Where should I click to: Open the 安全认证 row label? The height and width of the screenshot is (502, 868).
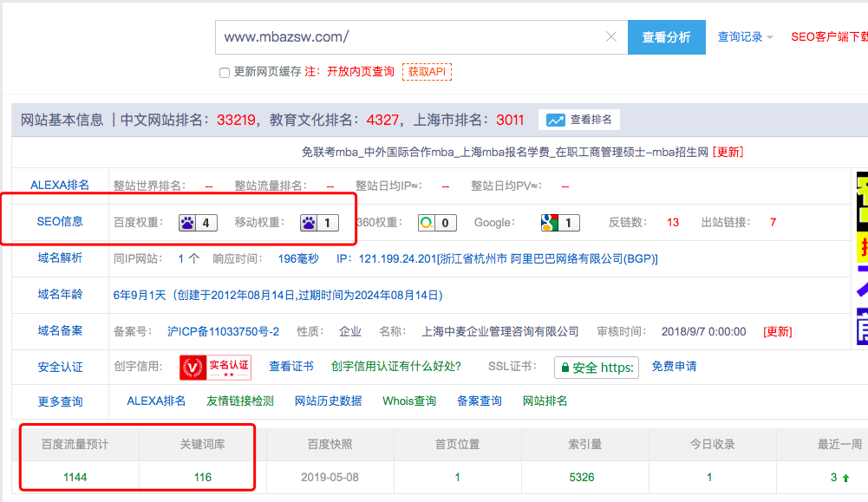(x=60, y=367)
